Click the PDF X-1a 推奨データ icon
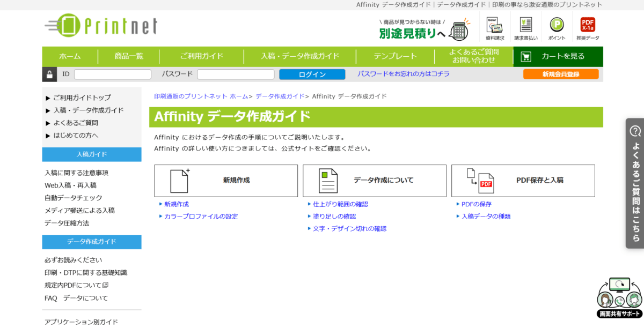The image size is (644, 328). click(x=588, y=28)
